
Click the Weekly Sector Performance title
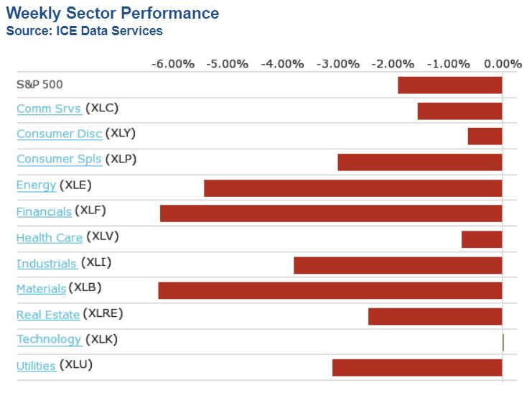tap(113, 14)
